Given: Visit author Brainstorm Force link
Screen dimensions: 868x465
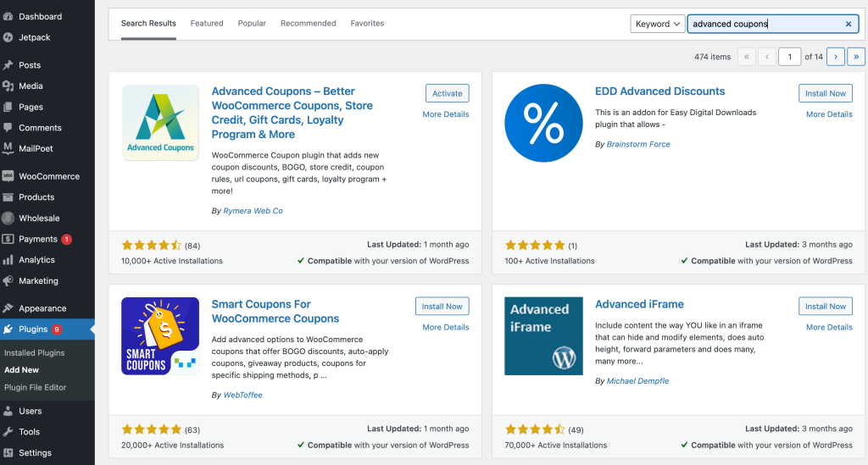Looking at the screenshot, I should pyautogui.click(x=638, y=144).
